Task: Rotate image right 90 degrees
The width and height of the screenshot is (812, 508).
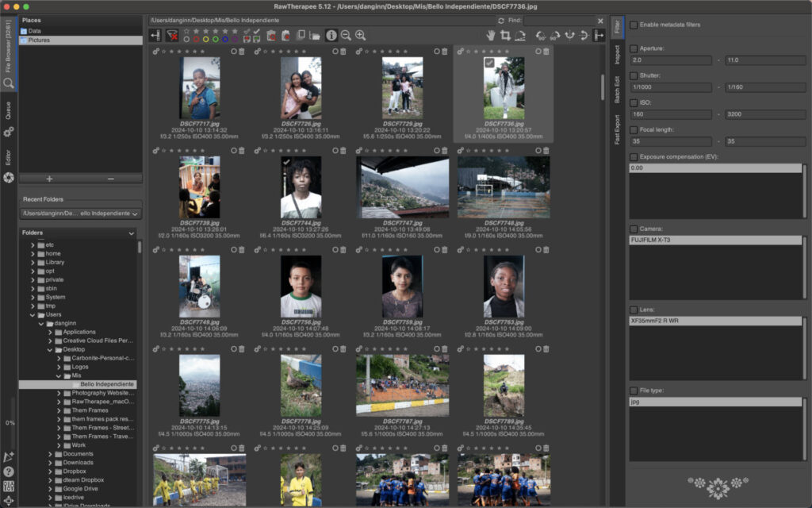Action: pyautogui.click(x=555, y=35)
